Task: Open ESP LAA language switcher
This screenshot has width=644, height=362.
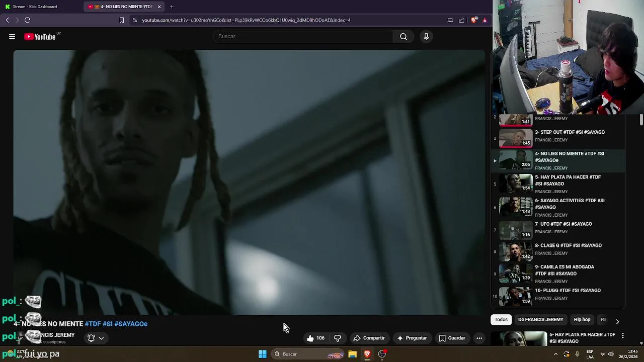Action: [590, 354]
